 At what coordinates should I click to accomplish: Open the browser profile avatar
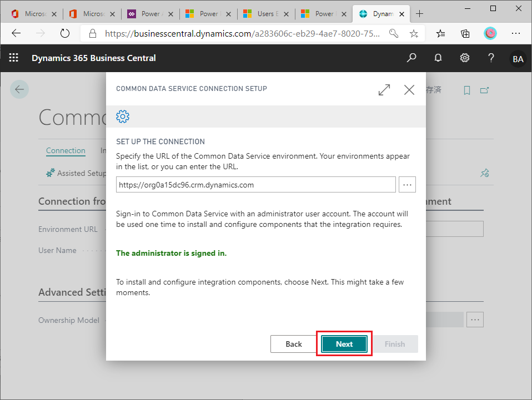pyautogui.click(x=490, y=33)
